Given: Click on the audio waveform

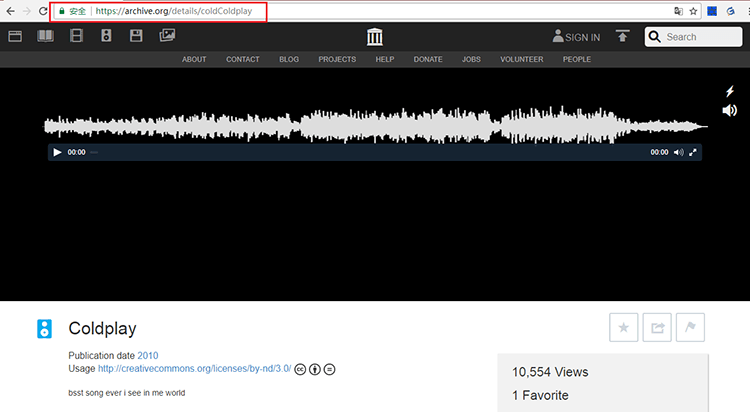Looking at the screenshot, I should pyautogui.click(x=375, y=125).
